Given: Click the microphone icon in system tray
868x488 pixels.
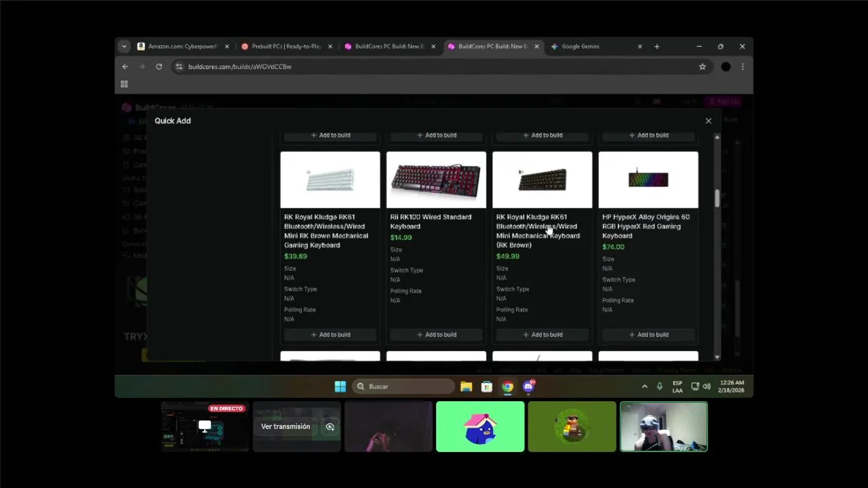Looking at the screenshot, I should (660, 386).
